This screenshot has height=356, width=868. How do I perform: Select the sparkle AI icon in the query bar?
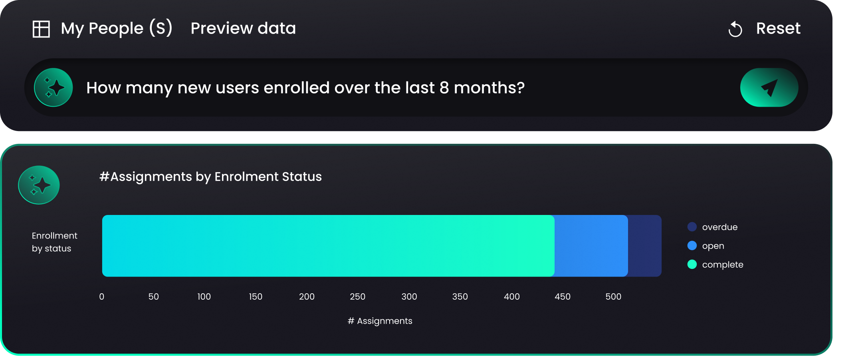[54, 88]
